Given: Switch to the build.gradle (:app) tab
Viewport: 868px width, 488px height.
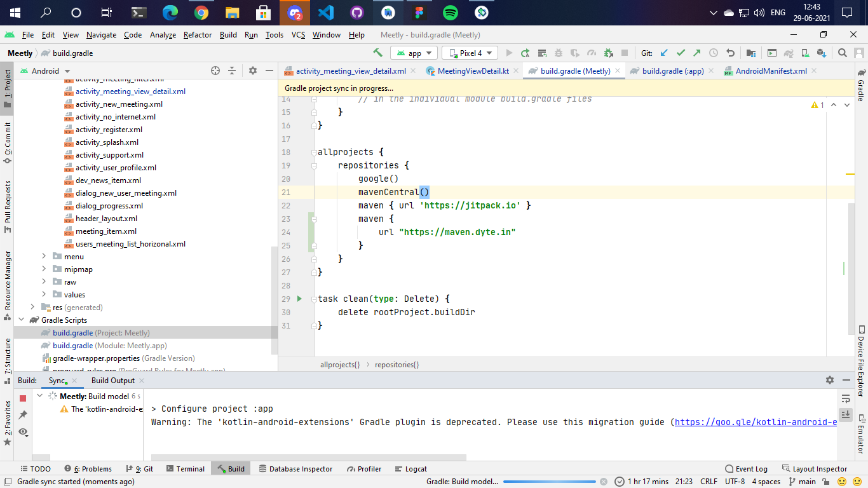Looking at the screenshot, I should pyautogui.click(x=673, y=71).
